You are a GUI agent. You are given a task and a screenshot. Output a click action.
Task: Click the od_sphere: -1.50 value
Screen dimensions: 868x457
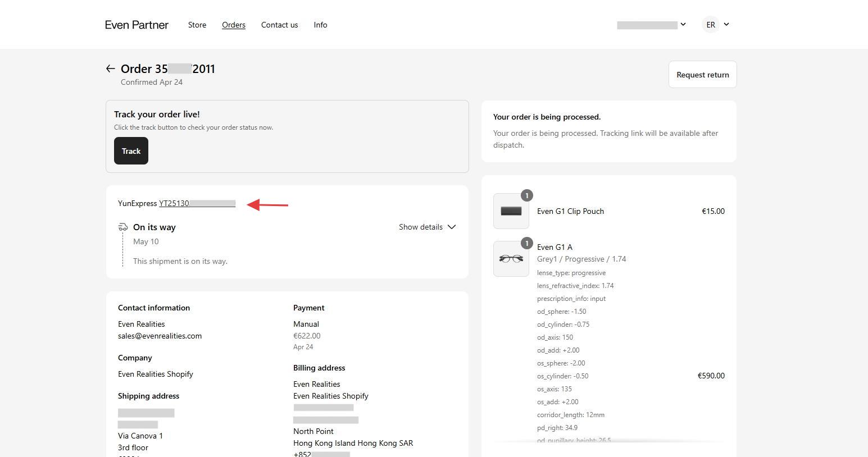pyautogui.click(x=561, y=312)
